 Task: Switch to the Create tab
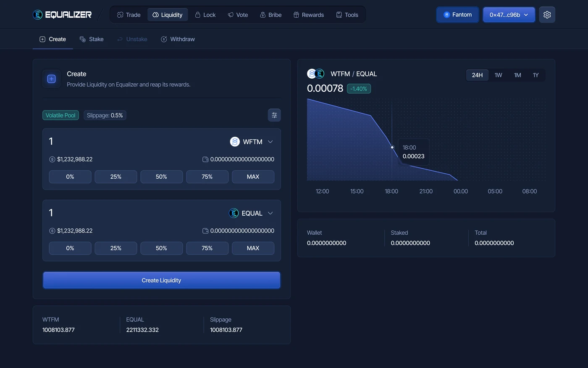pos(53,39)
